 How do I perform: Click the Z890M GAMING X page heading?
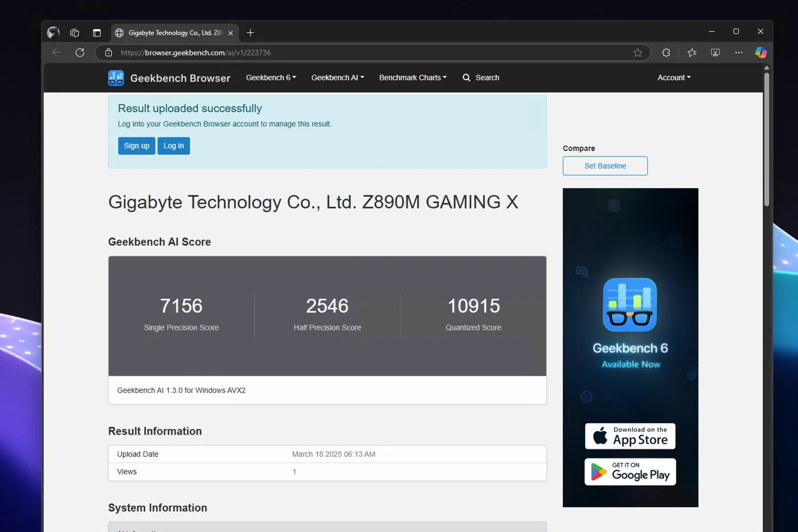[313, 202]
